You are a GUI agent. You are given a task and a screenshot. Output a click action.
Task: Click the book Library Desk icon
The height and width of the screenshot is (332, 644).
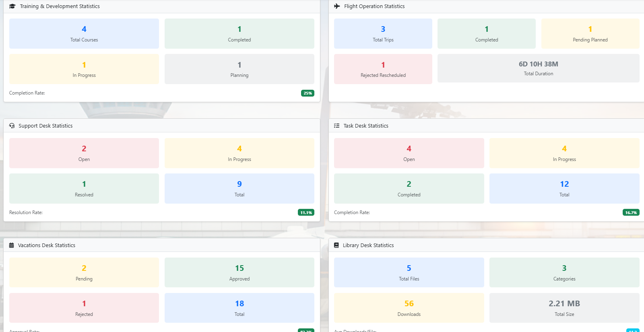tap(336, 245)
